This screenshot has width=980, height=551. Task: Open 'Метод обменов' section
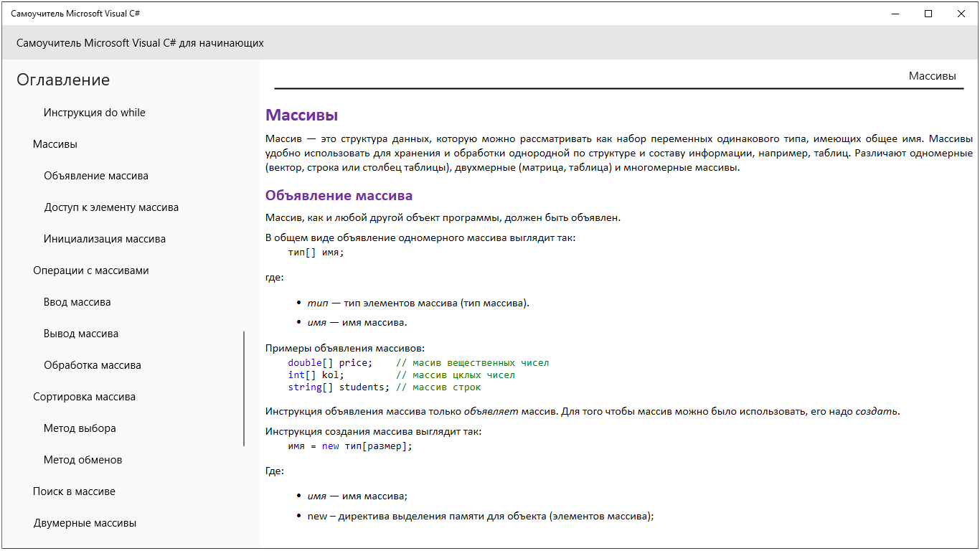coord(83,460)
